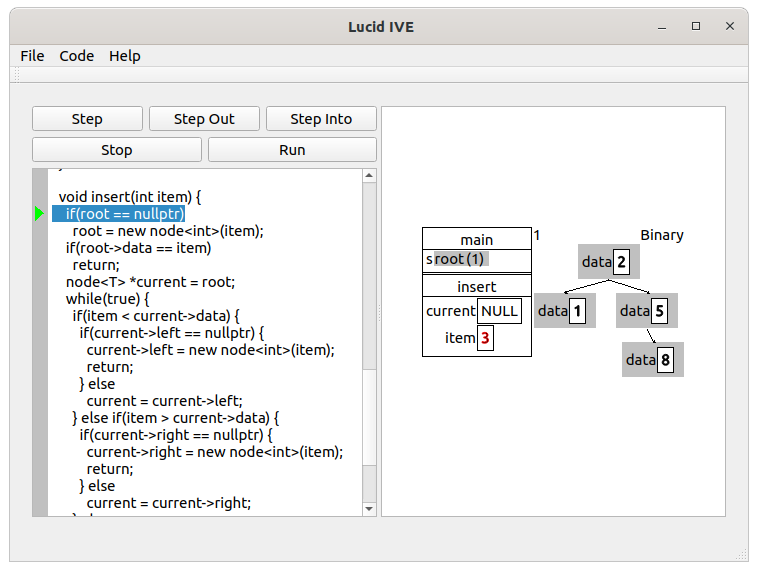Image resolution: width=758 pixels, height=571 pixels.
Task: Select tree node 'data 5'
Action: tap(647, 310)
